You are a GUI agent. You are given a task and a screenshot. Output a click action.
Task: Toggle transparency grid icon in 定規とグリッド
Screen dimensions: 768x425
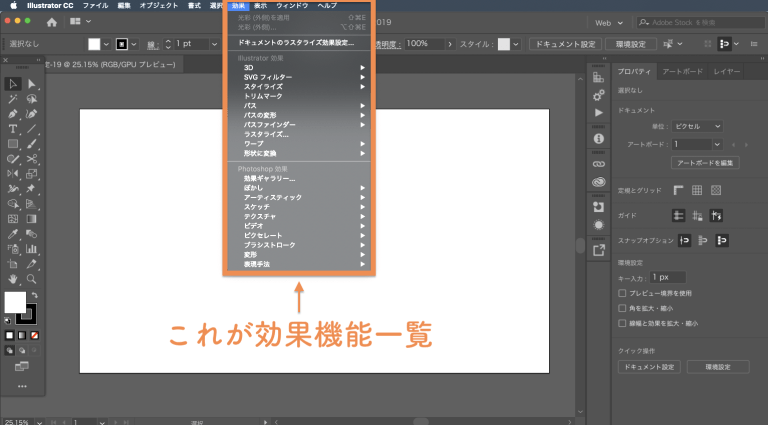point(716,190)
